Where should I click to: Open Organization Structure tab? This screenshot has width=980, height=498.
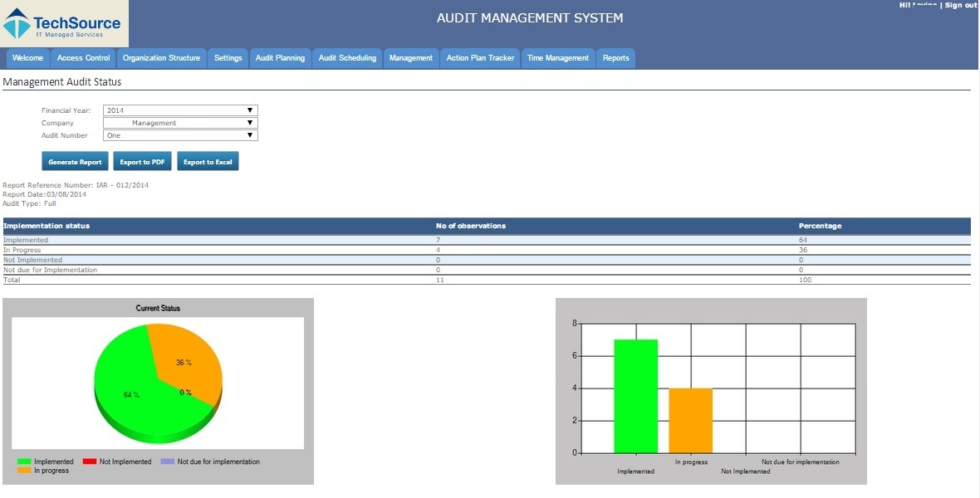(161, 58)
